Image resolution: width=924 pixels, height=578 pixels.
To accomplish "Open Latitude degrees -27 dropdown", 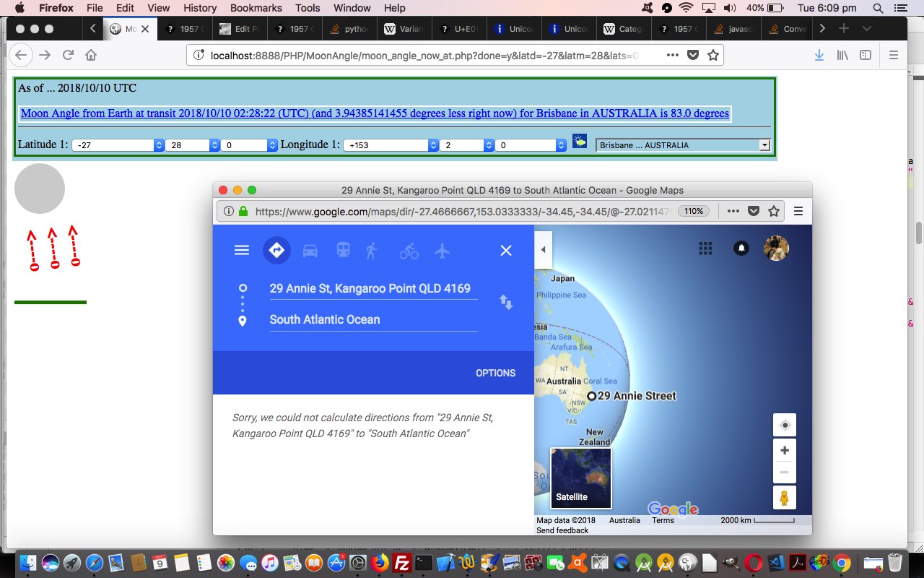I will (118, 145).
